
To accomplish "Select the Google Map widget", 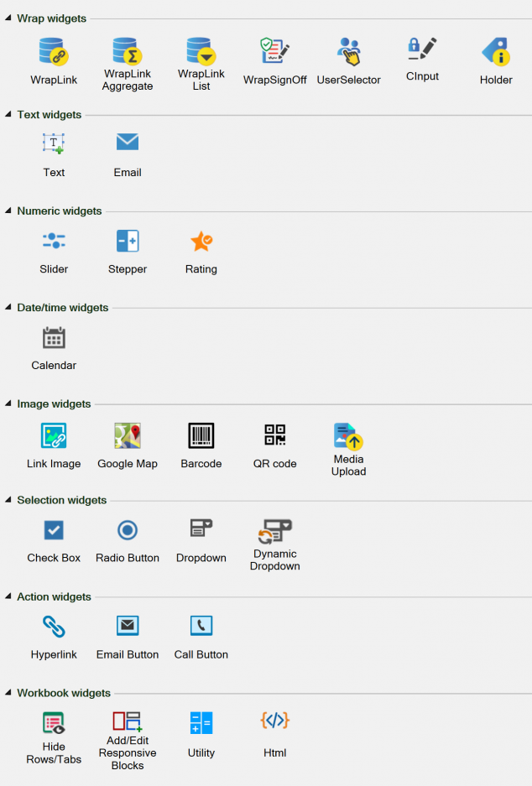I will [128, 436].
